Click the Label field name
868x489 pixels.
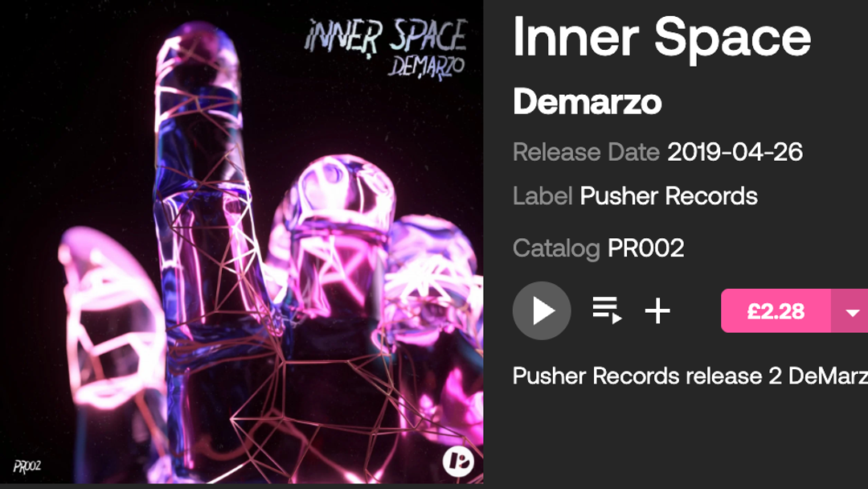(542, 196)
